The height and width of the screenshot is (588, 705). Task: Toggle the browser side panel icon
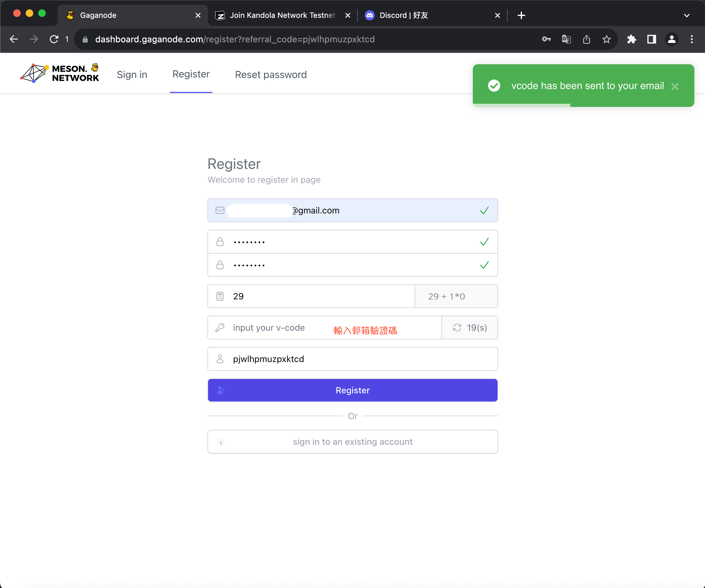pyautogui.click(x=651, y=39)
